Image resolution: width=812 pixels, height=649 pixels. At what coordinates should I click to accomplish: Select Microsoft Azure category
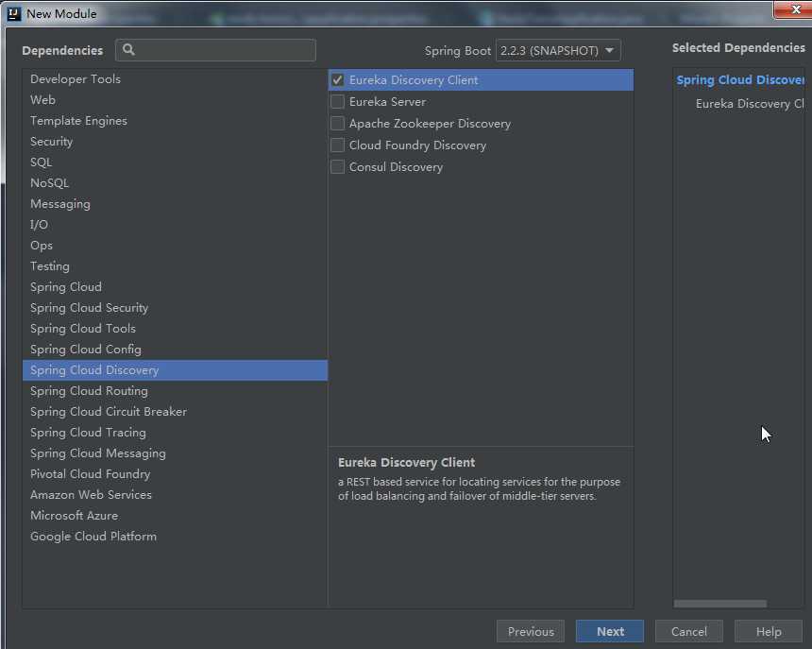click(175, 516)
